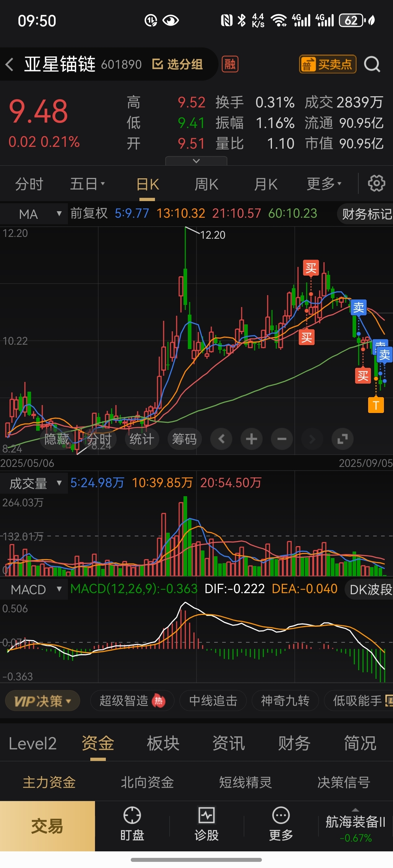Select 短线精灵 sub-tab
393x868 pixels.
pyautogui.click(x=246, y=782)
